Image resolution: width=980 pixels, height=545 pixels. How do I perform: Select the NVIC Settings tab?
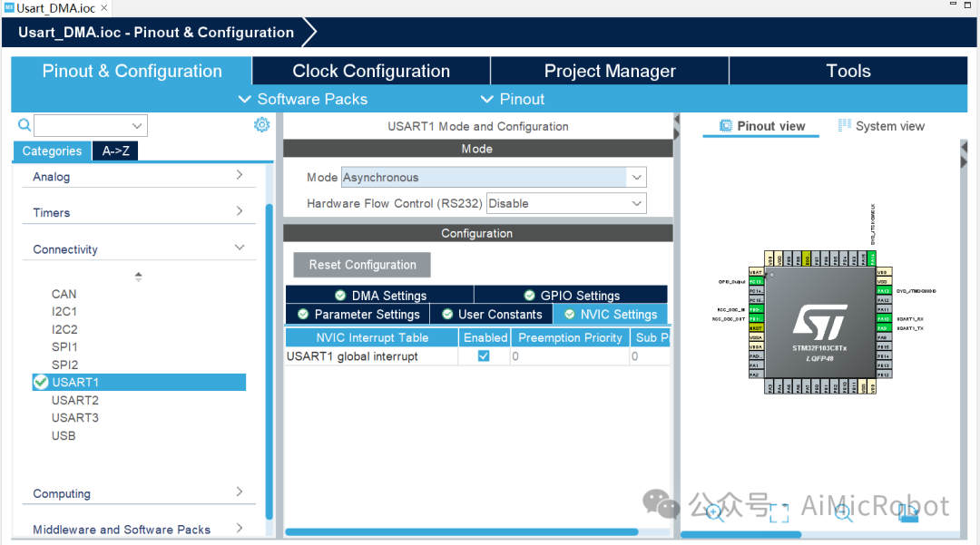(x=611, y=314)
